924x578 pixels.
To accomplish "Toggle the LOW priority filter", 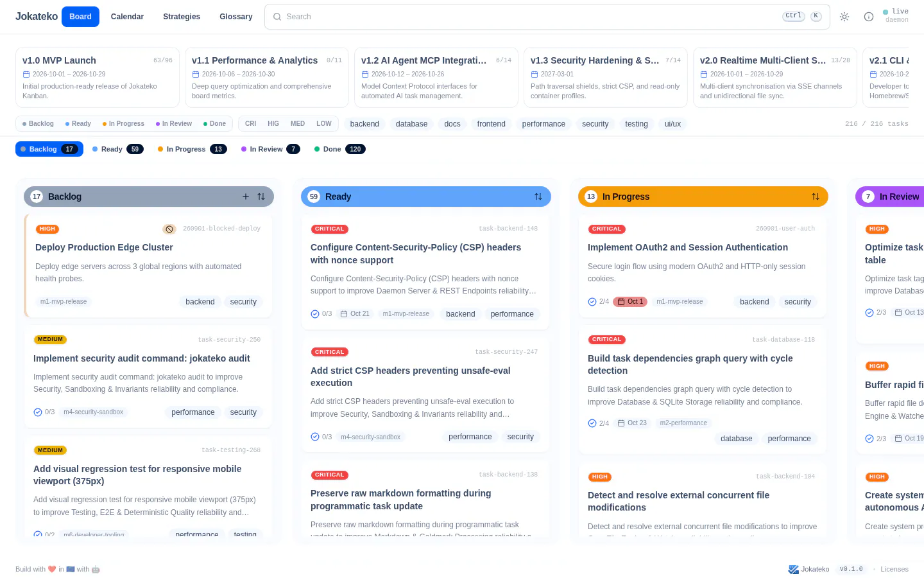I will pyautogui.click(x=324, y=124).
